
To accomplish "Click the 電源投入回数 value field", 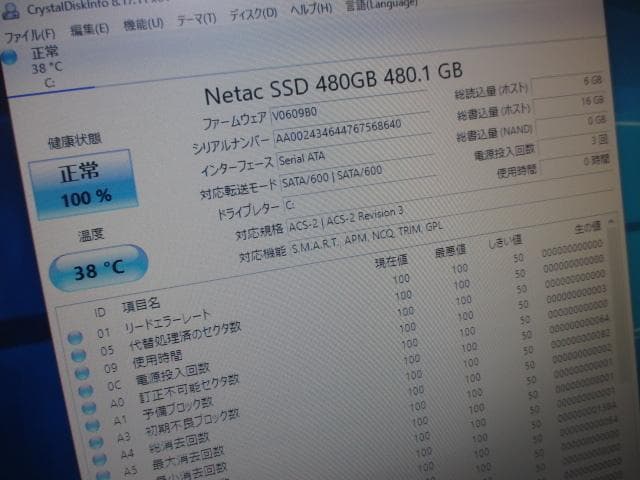I will [x=573, y=142].
